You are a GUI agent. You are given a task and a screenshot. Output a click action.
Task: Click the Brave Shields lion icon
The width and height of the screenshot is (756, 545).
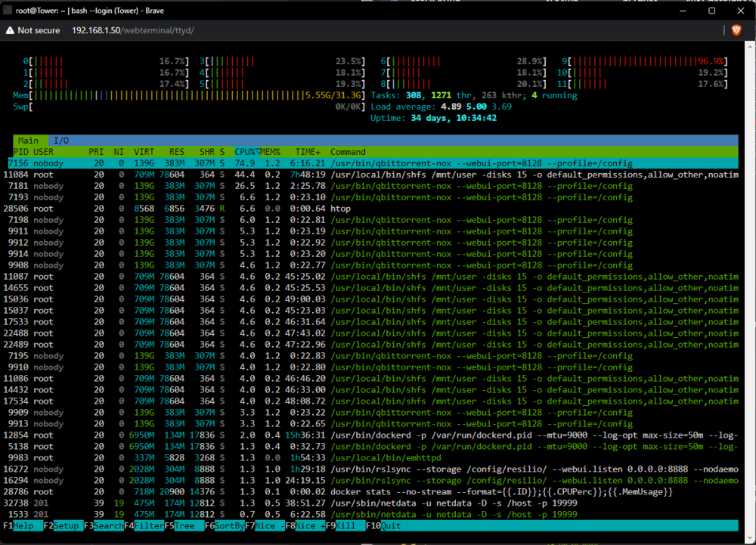(736, 30)
